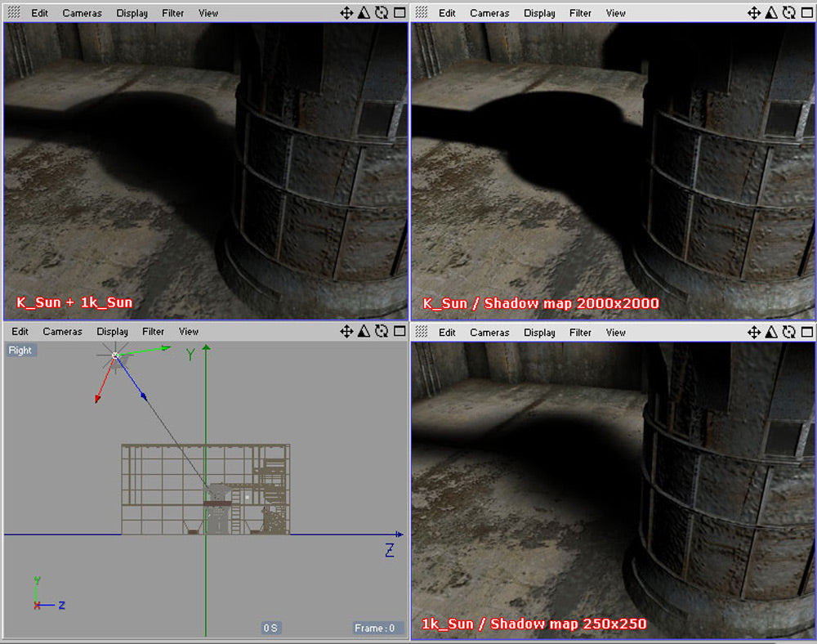Screen dimensions: 817x644
Task: Click the zoom icon in the top-left viewport
Action: [364, 13]
